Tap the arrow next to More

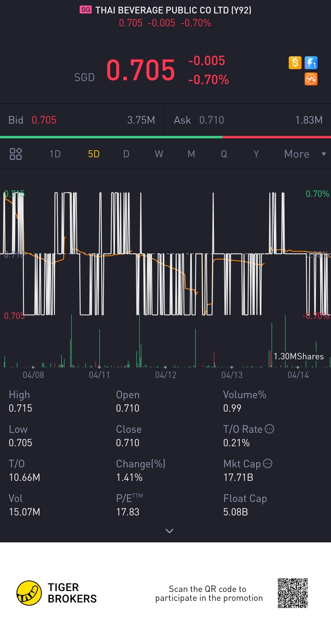(x=324, y=154)
